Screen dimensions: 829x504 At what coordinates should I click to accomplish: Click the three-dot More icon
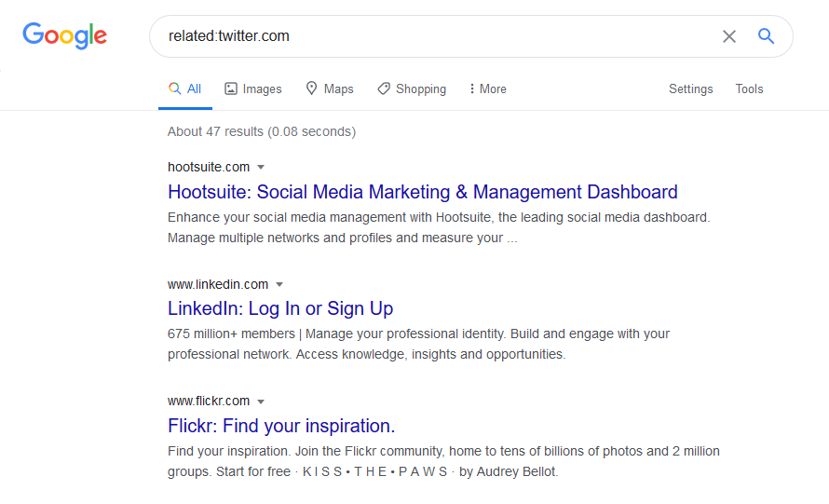tap(471, 89)
